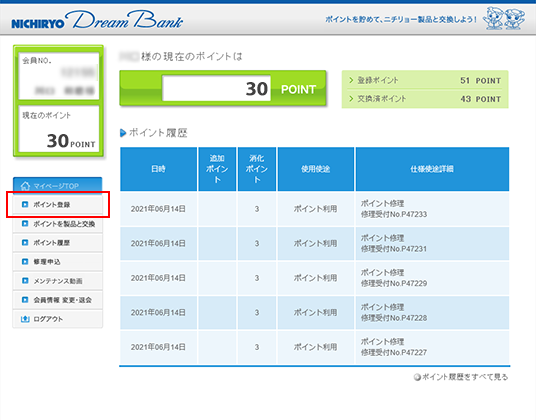Click the 登録ポイント 51 POINT row
Screen dimensions: 536x420
(425, 81)
